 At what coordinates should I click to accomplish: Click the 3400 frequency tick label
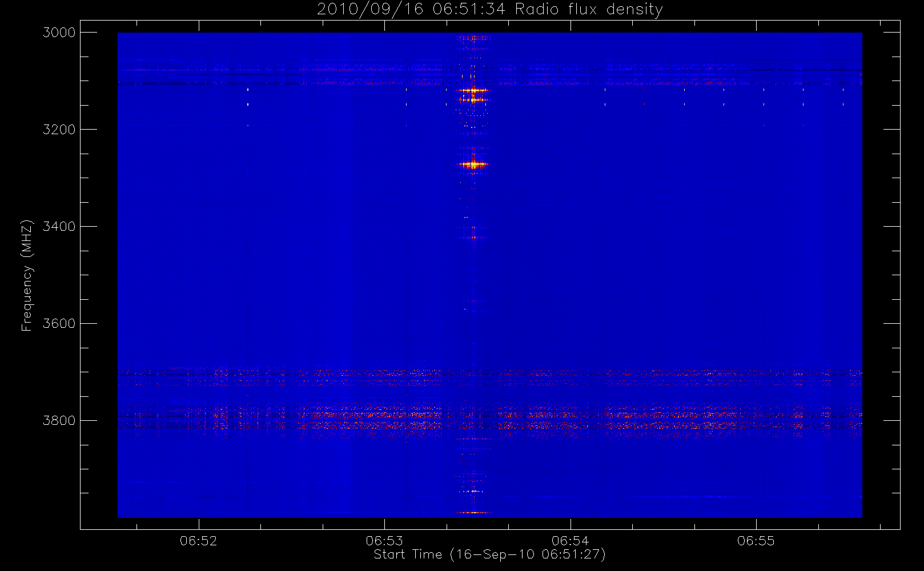point(59,227)
